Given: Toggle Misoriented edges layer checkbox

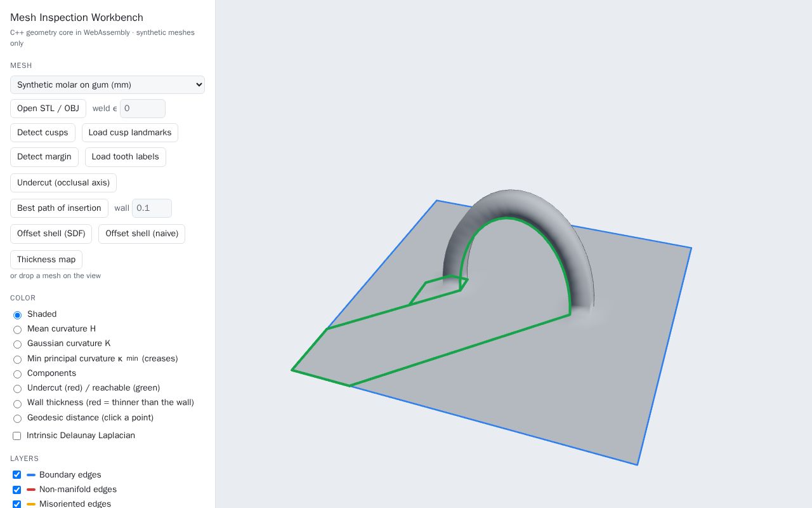Looking at the screenshot, I should pyautogui.click(x=16, y=504).
